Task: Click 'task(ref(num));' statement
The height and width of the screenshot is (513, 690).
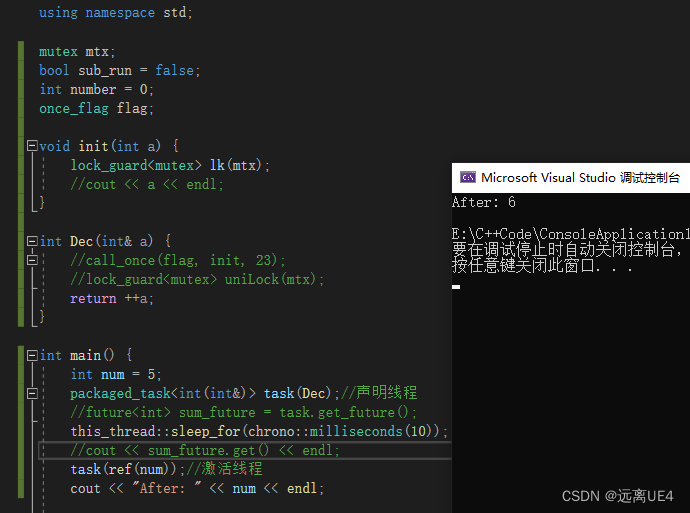Action: (128, 469)
